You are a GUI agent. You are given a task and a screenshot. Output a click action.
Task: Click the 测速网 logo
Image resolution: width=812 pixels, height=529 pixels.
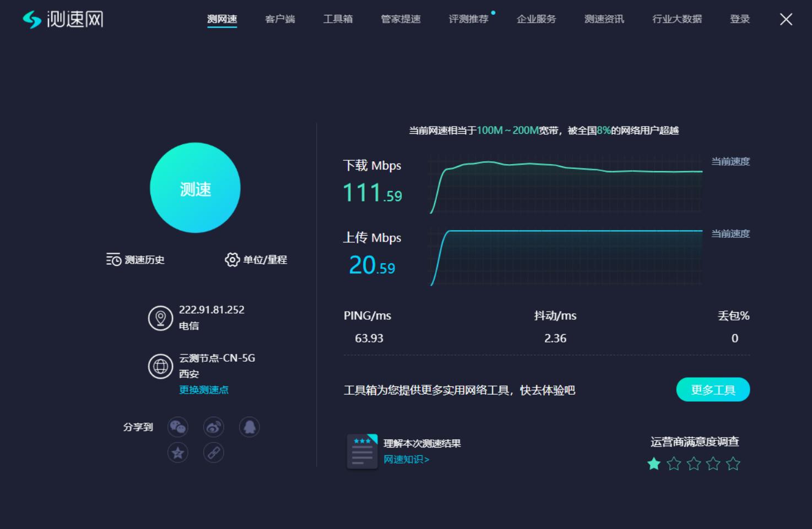(62, 18)
